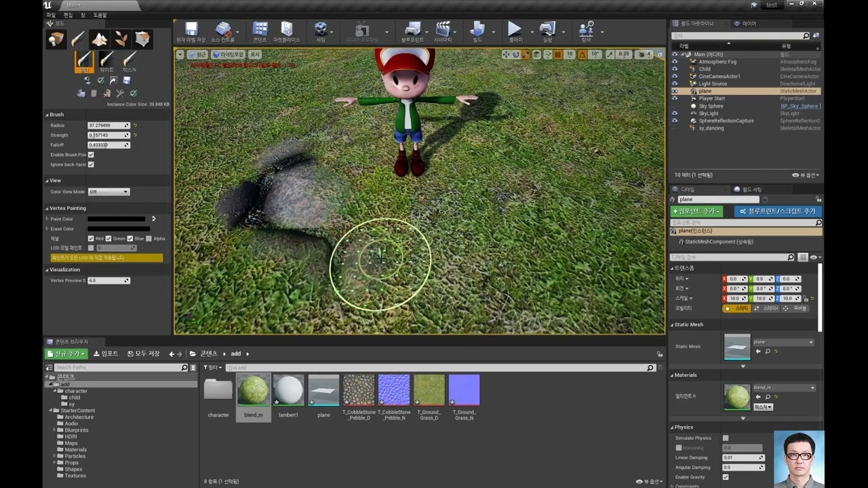The image size is (868, 488).
Task: Open the Static Mesh plane dropdown
Action: pyautogui.click(x=783, y=342)
